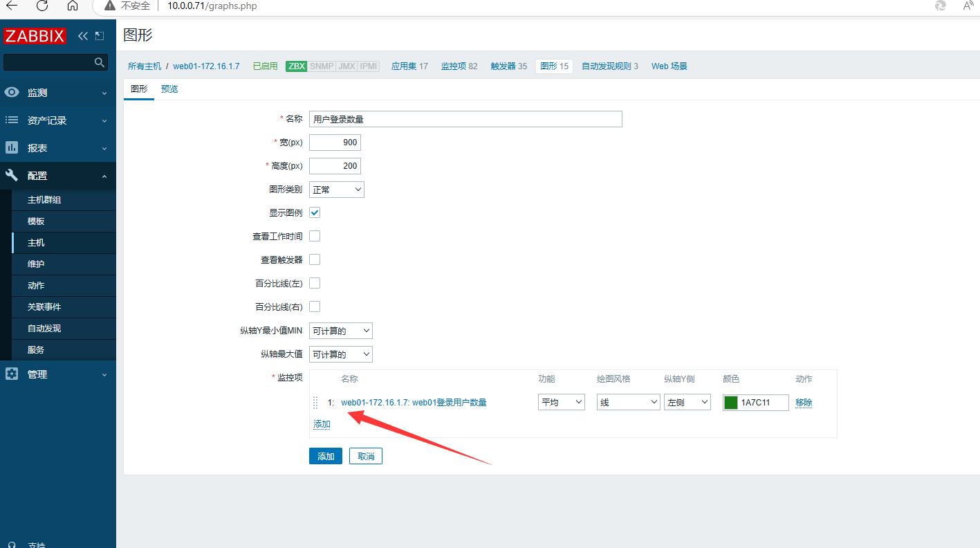Open the 图形类别 dropdown
Screen dimensions: 980x548
click(x=337, y=190)
